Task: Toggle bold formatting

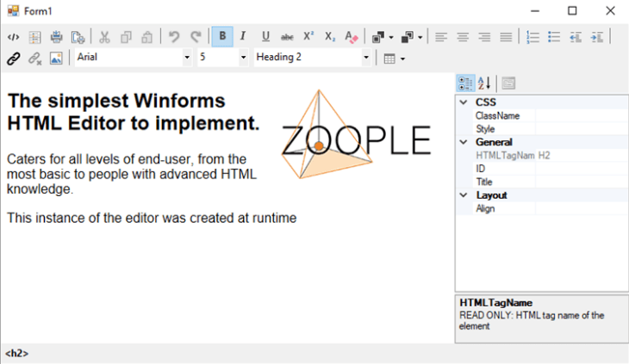Action: (222, 36)
